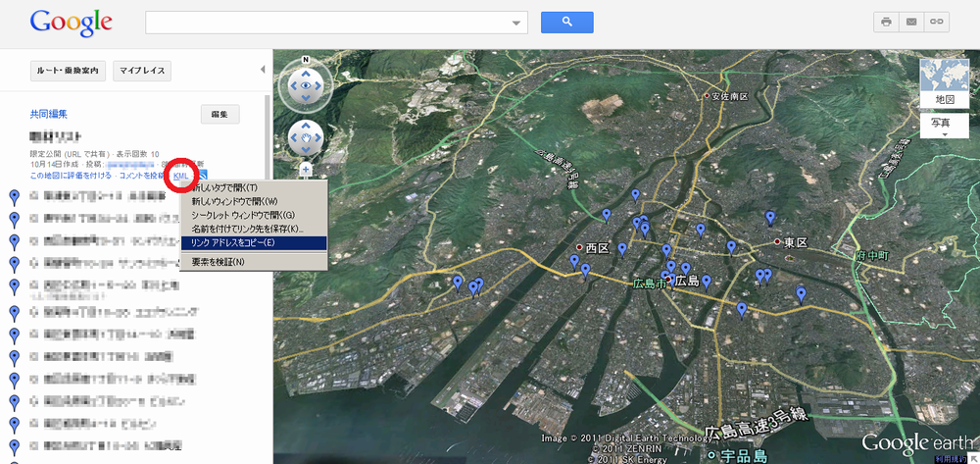Click the コメントを投稿 link

tap(142, 176)
